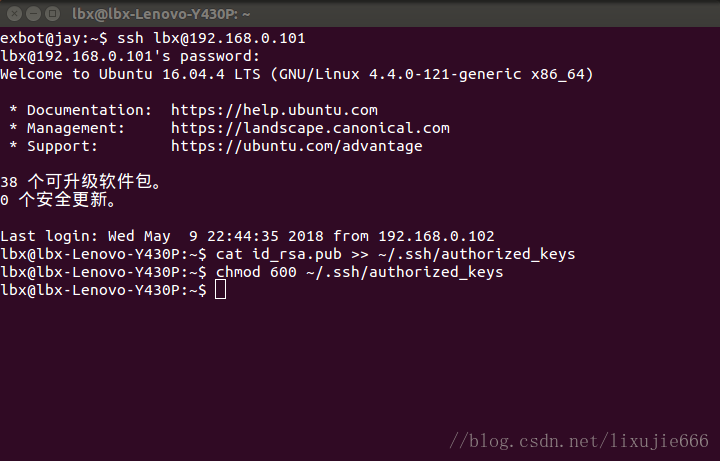Click the ssh lbx@192.168.0.101 command text
The width and height of the screenshot is (720, 461).
211,38
